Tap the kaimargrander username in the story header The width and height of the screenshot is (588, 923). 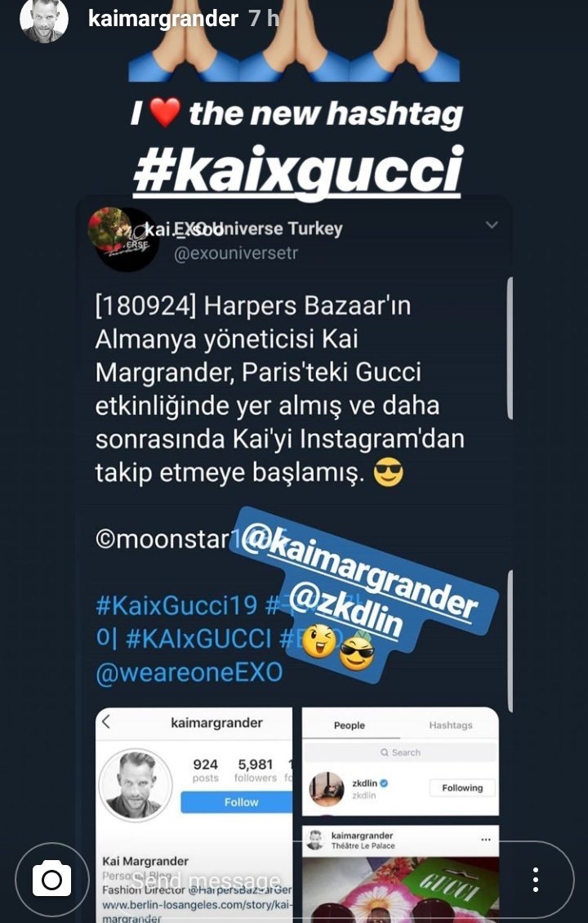coord(163,18)
